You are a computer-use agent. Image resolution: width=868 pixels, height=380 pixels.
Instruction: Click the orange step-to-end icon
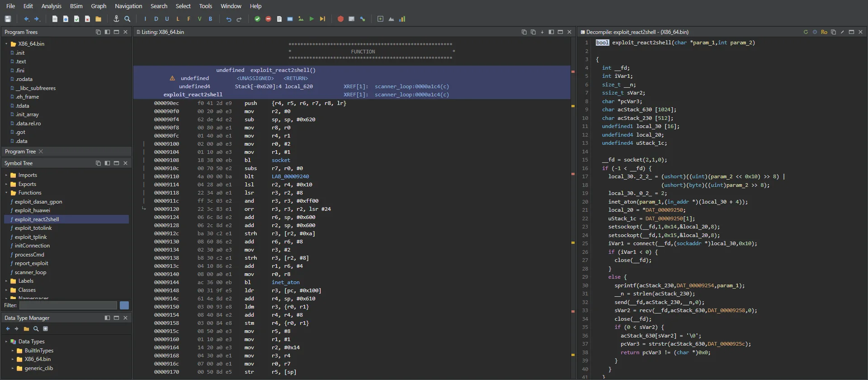pos(322,19)
